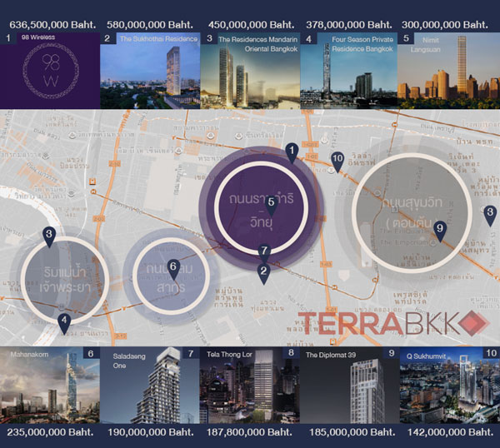Click the 636,500,000 Baht. price

[52, 24]
